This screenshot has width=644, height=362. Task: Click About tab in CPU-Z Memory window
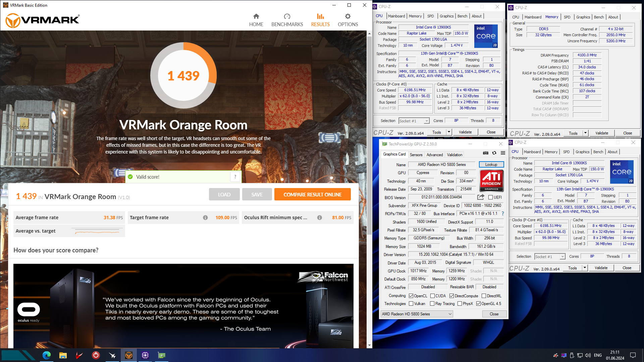point(613,17)
